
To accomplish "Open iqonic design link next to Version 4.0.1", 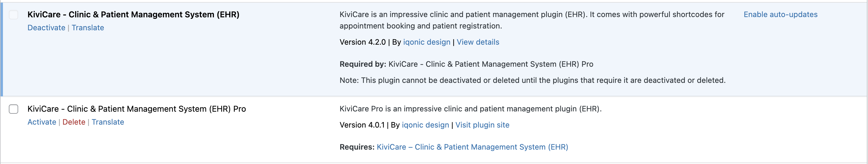I will pos(425,125).
